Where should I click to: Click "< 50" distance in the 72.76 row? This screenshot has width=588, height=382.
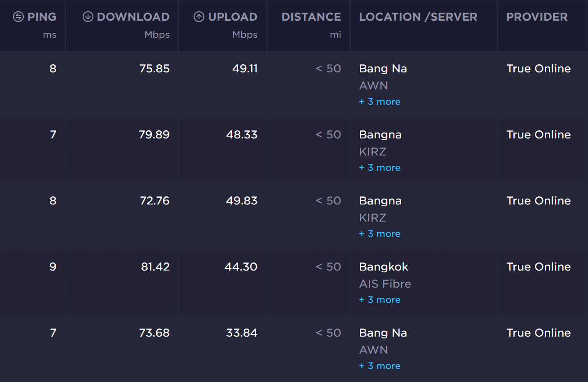point(328,201)
